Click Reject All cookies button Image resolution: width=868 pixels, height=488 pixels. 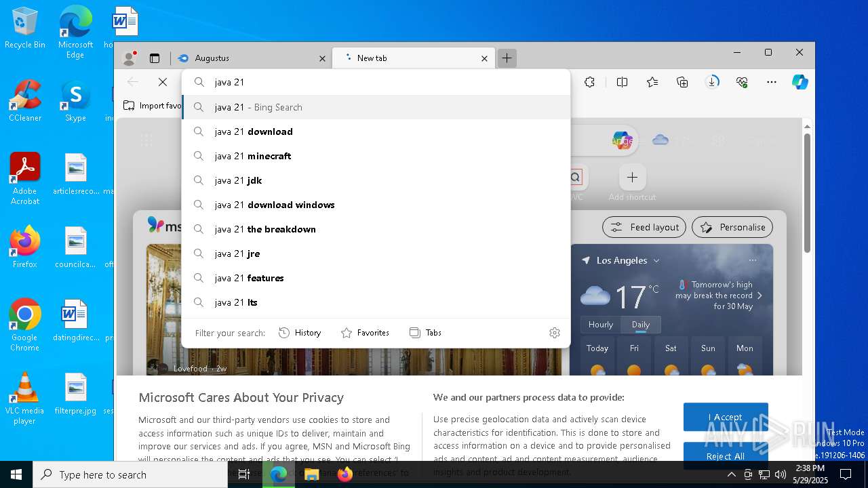726,455
